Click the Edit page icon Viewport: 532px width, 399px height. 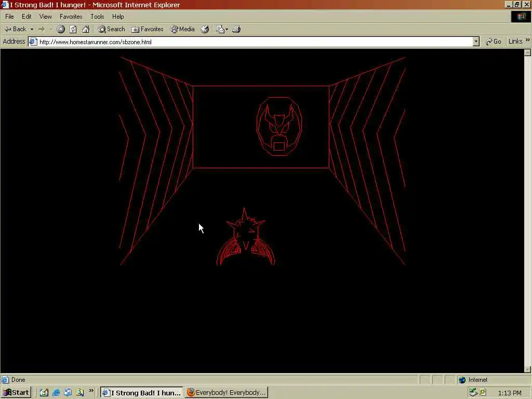(220, 29)
